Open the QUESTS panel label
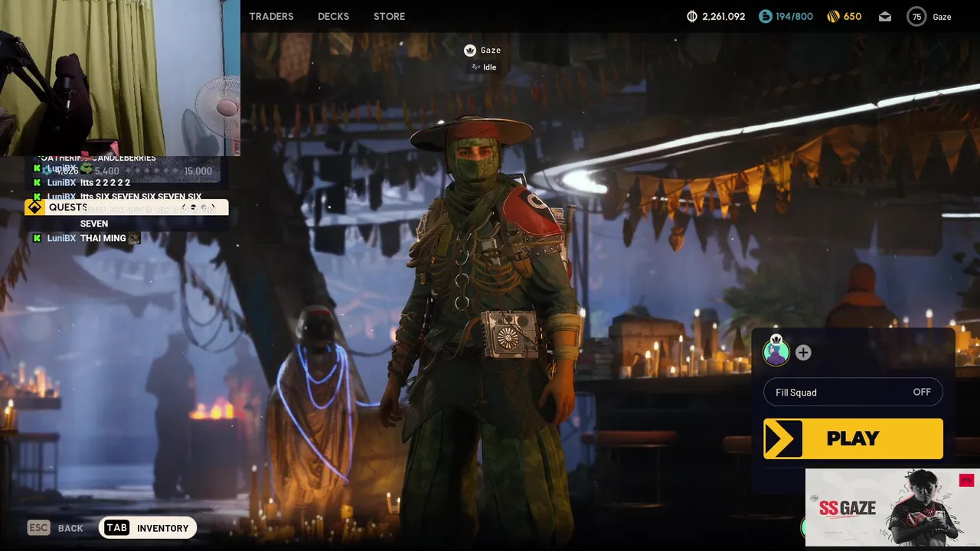Viewport: 980px width, 551px height. [68, 207]
